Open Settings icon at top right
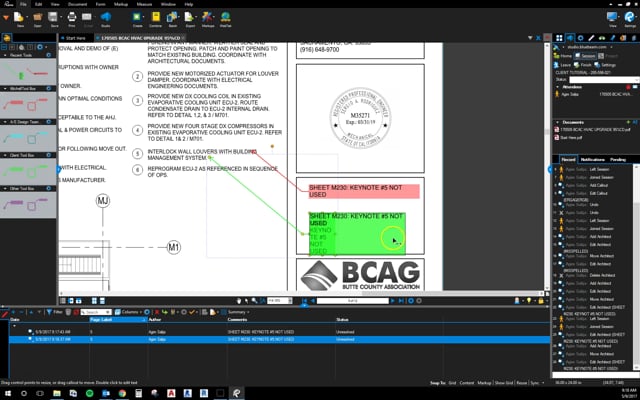 click(x=630, y=17)
